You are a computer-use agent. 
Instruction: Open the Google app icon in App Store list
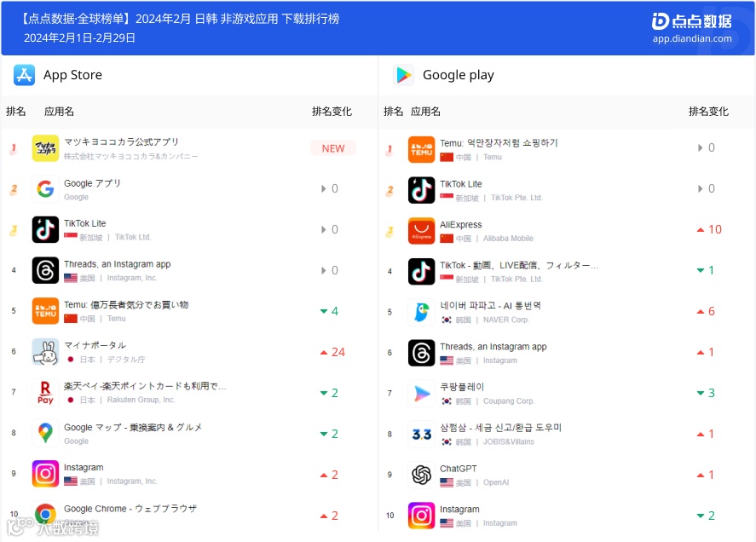click(45, 189)
